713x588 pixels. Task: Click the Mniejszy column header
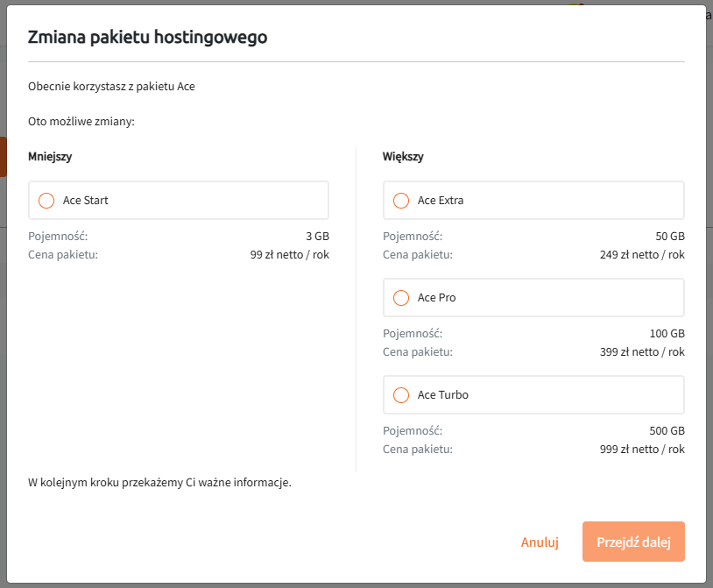pos(48,156)
